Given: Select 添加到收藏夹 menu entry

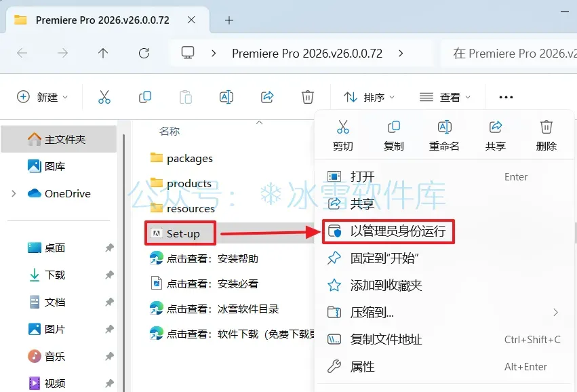Looking at the screenshot, I should click(444, 286).
